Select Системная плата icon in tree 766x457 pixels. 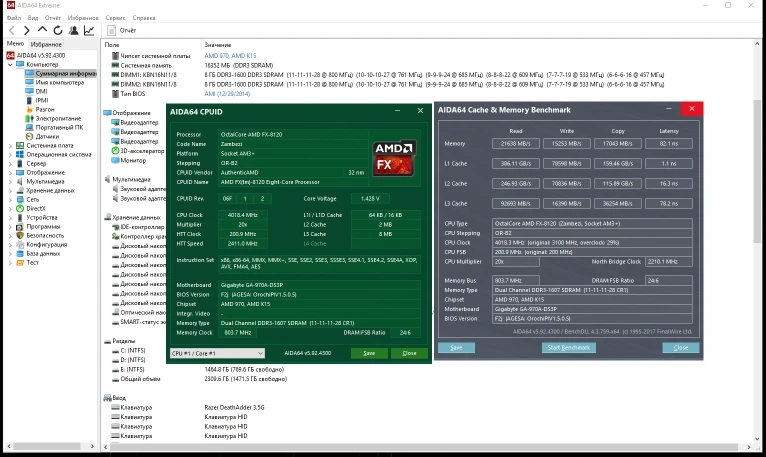(20, 145)
